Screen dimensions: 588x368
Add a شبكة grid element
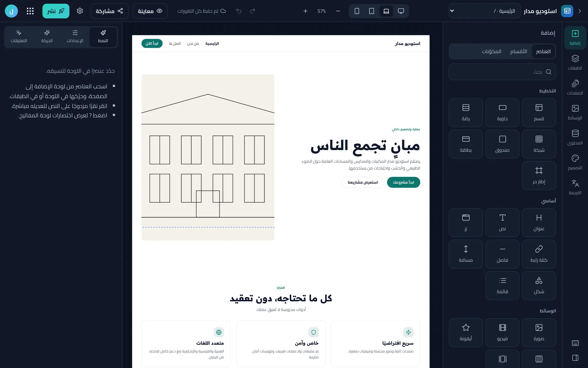539,144
